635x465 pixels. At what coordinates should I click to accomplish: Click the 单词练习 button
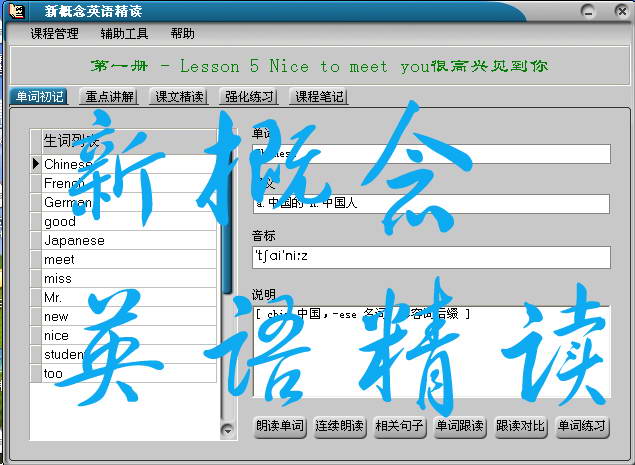click(582, 427)
